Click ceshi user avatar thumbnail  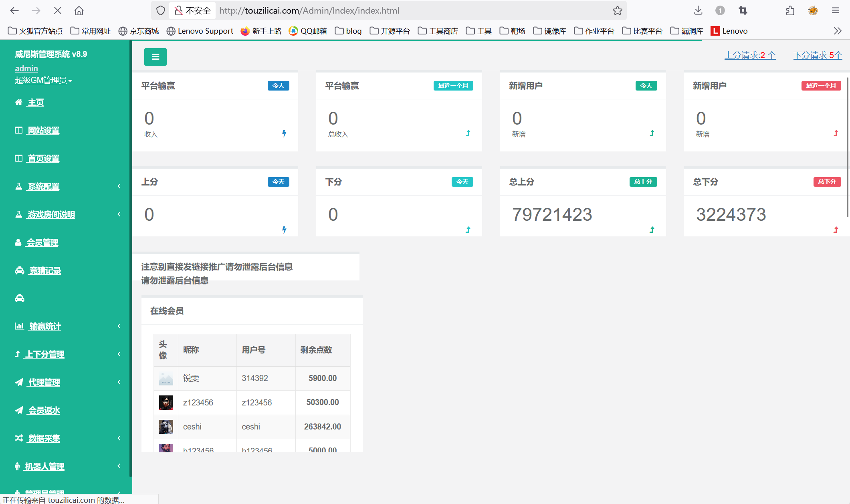(x=166, y=427)
